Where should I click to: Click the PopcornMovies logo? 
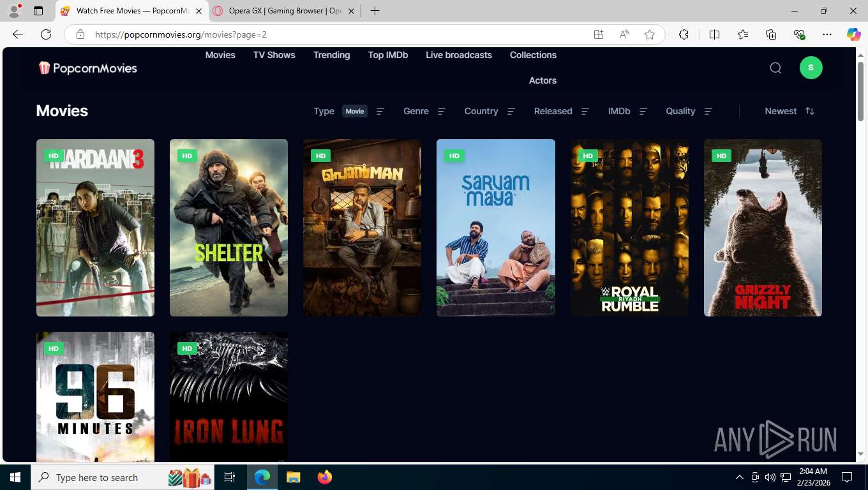click(87, 68)
